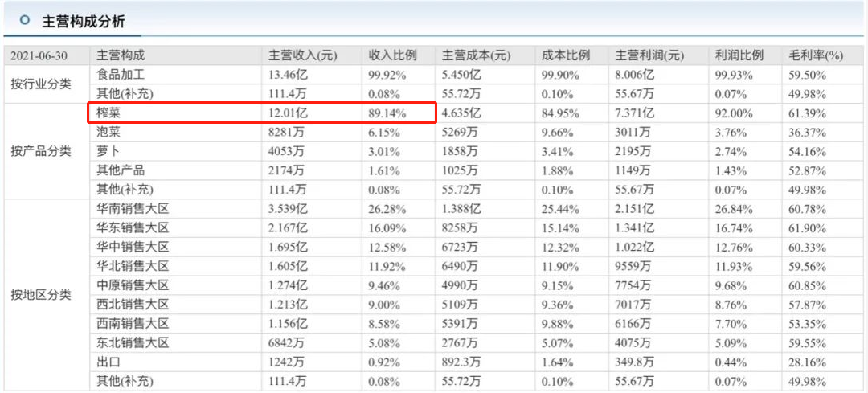Click the 按行业分类 category cell
The image size is (868, 393).
click(x=42, y=84)
